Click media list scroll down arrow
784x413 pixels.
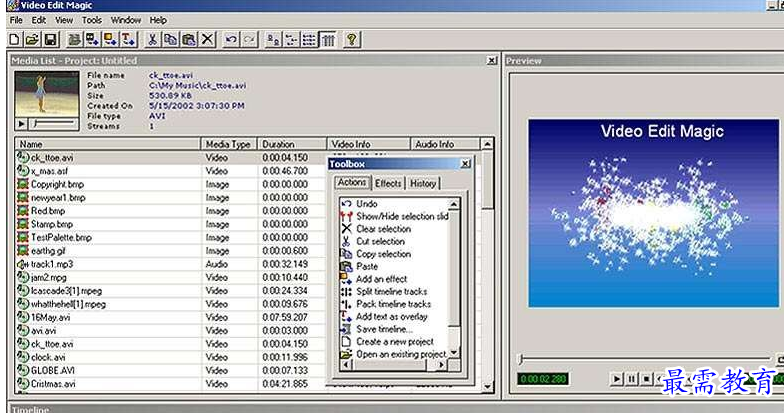click(x=487, y=386)
